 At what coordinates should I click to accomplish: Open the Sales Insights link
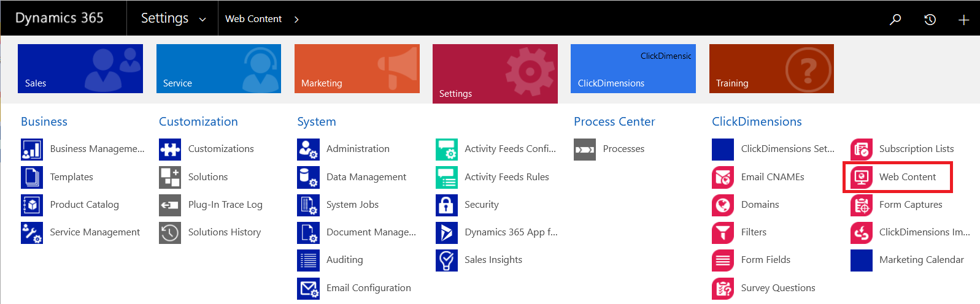tap(493, 260)
